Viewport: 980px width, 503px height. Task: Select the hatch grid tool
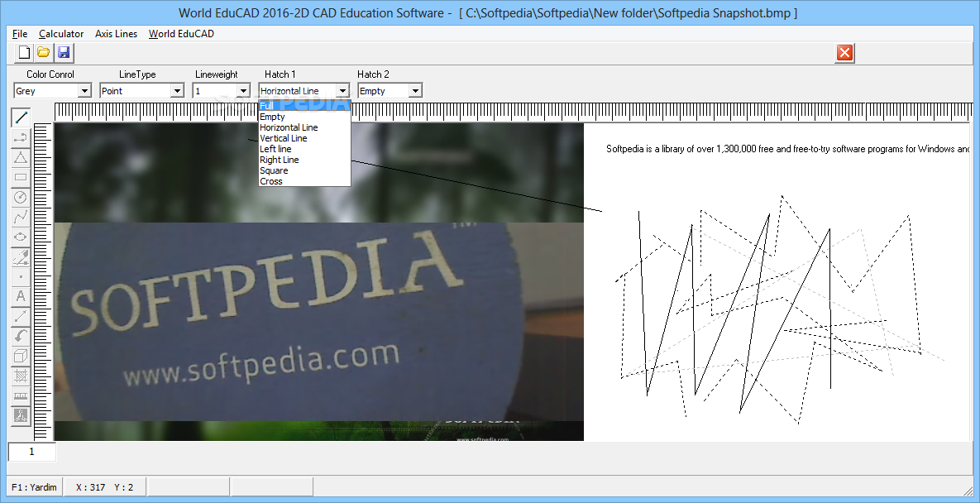pyautogui.click(x=21, y=376)
